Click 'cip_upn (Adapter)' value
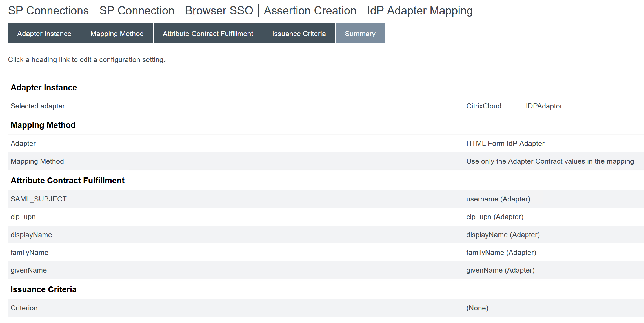 click(495, 217)
